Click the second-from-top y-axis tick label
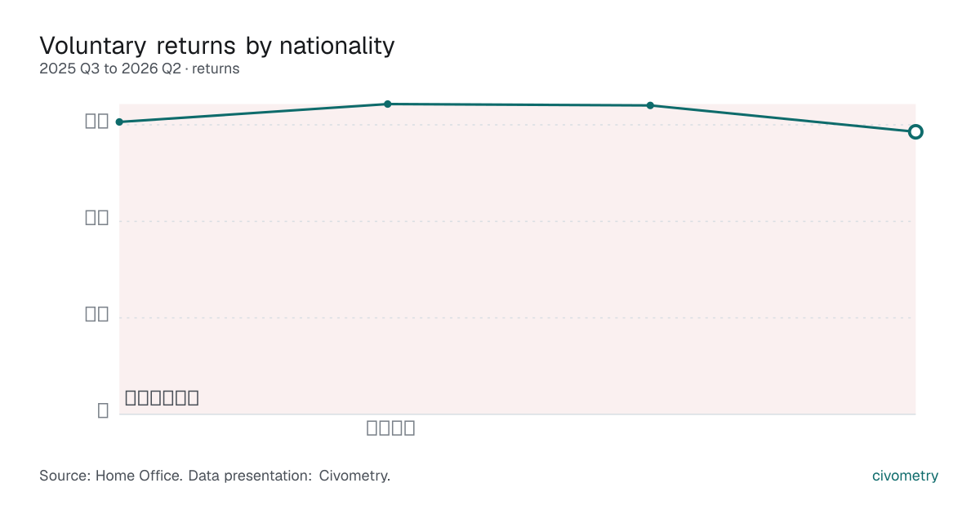980x514 pixels. click(97, 217)
